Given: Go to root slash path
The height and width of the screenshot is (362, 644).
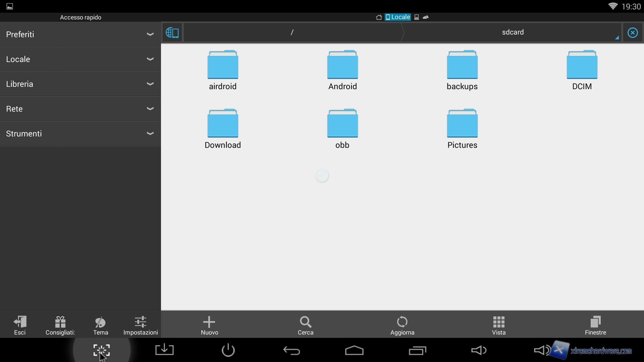Looking at the screenshot, I should [292, 33].
